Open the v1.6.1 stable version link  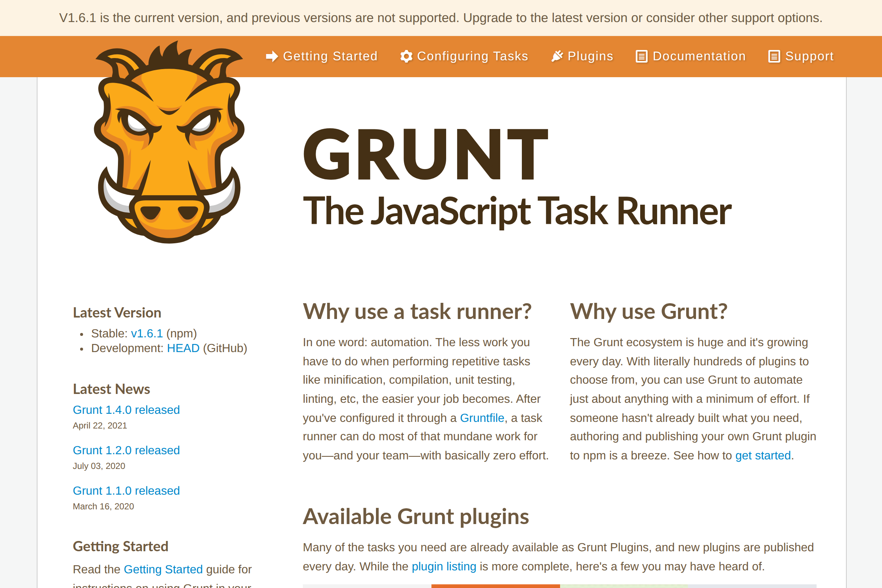(147, 333)
